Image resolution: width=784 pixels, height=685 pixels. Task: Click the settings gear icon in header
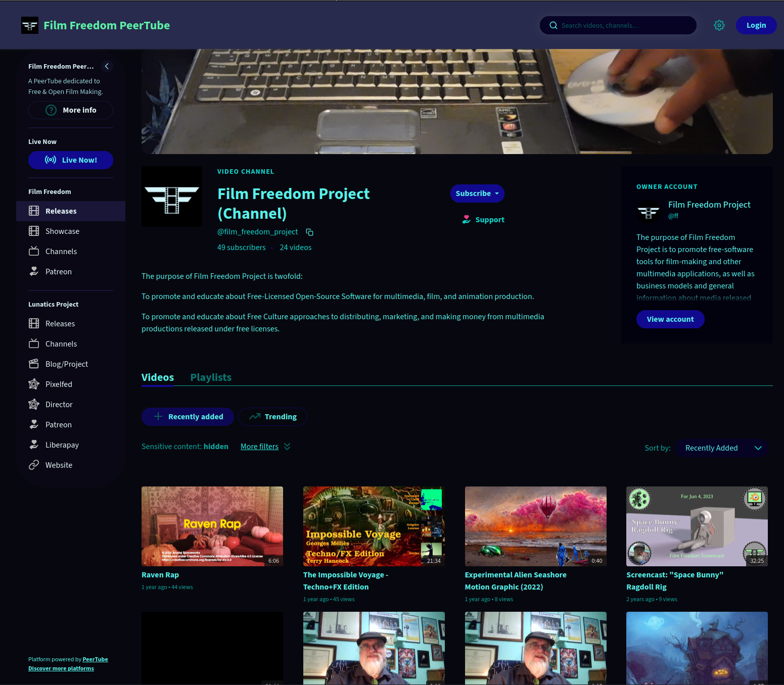[x=719, y=25]
